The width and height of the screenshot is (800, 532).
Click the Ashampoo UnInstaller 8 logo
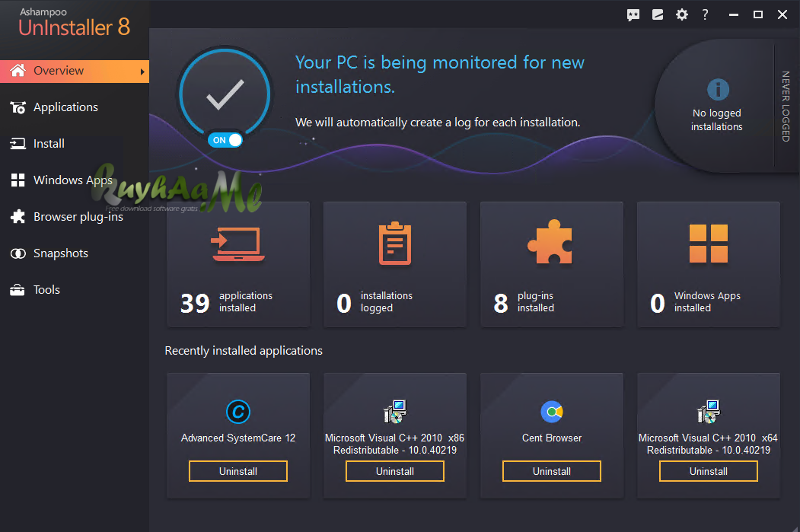tap(74, 23)
